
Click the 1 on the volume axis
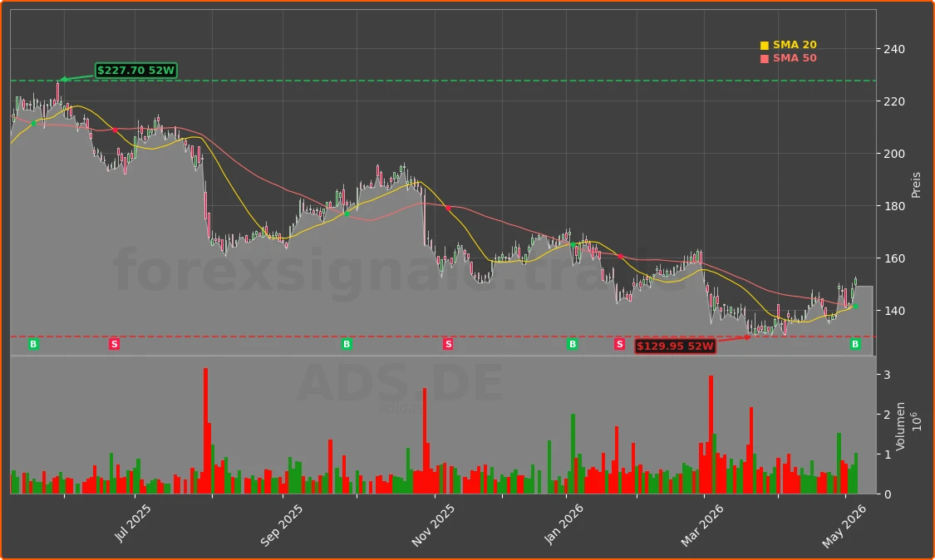pyautogui.click(x=888, y=454)
